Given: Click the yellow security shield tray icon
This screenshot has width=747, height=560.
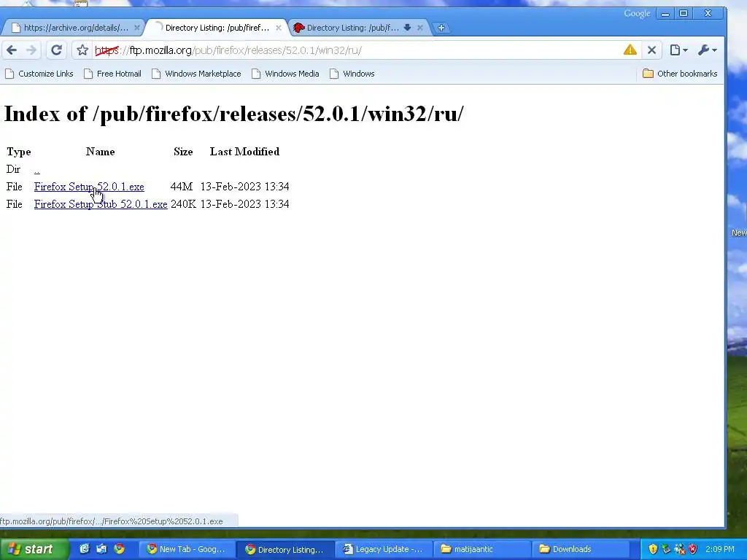Looking at the screenshot, I should pos(653,549).
